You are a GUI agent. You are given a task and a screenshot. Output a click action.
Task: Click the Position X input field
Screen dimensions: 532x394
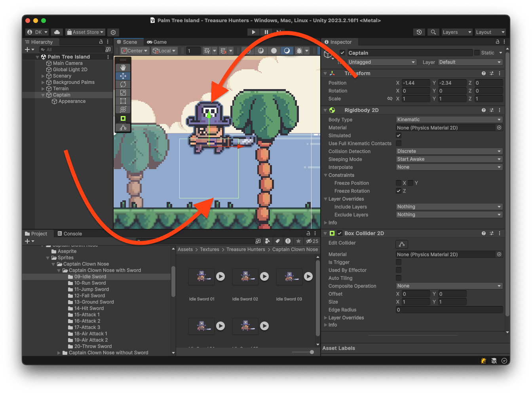415,83
